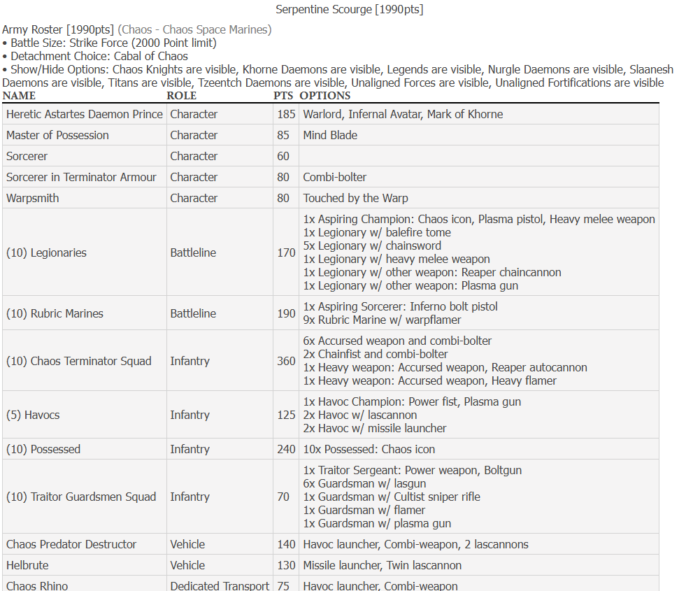Click the 'Warpsmith' unit name

point(33,198)
